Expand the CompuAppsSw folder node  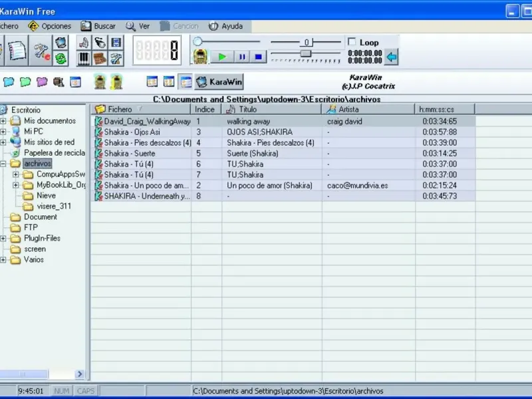(15, 174)
